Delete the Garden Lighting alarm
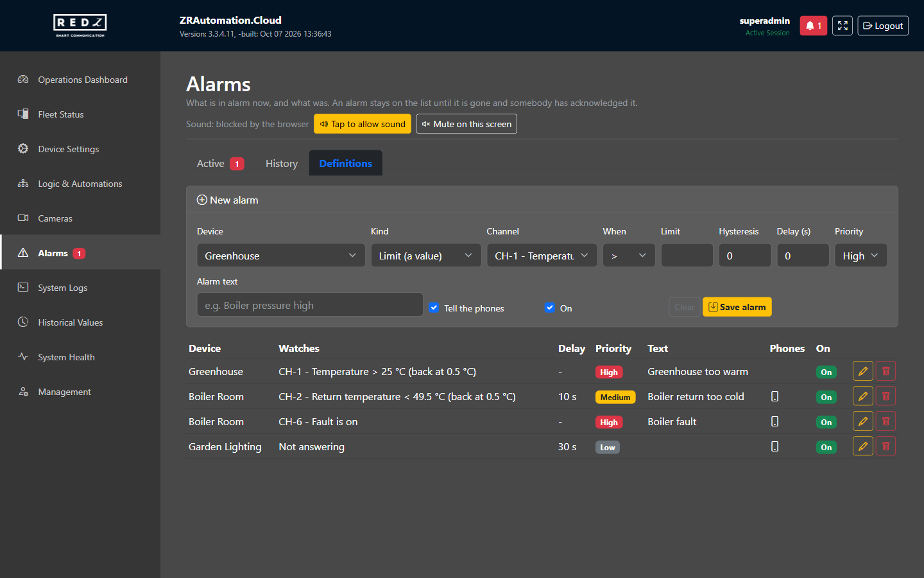924x578 pixels. point(886,446)
